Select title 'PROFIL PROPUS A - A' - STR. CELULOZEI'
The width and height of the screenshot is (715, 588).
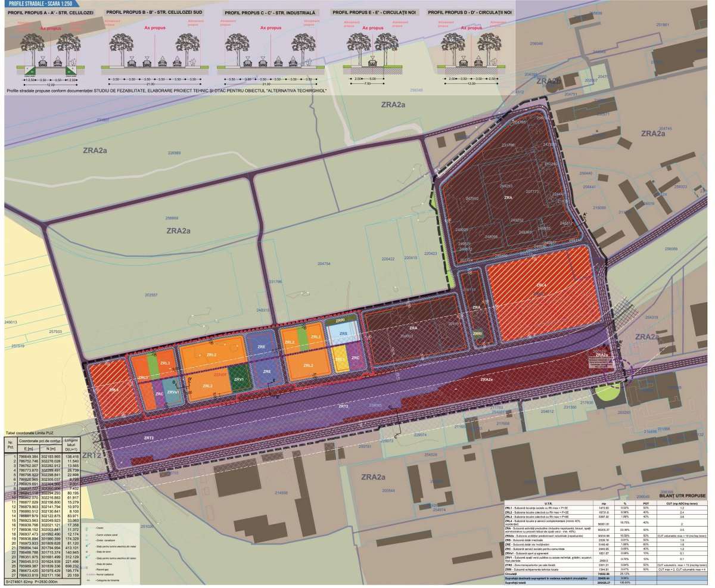tap(51, 12)
